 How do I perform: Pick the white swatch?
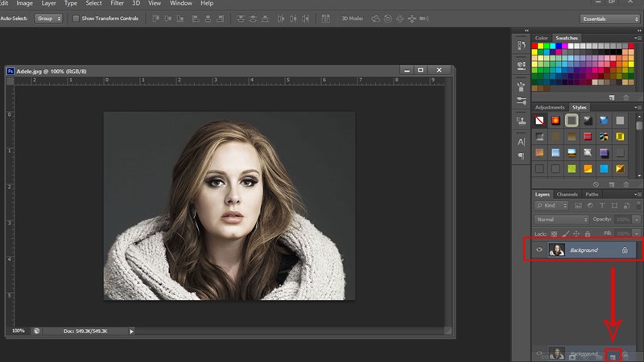[x=571, y=46]
